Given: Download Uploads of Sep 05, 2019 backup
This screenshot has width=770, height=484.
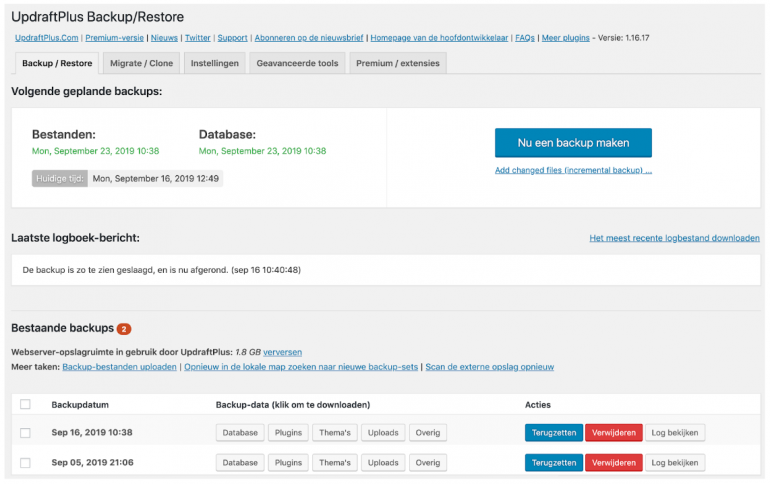Looking at the screenshot, I should (x=383, y=462).
